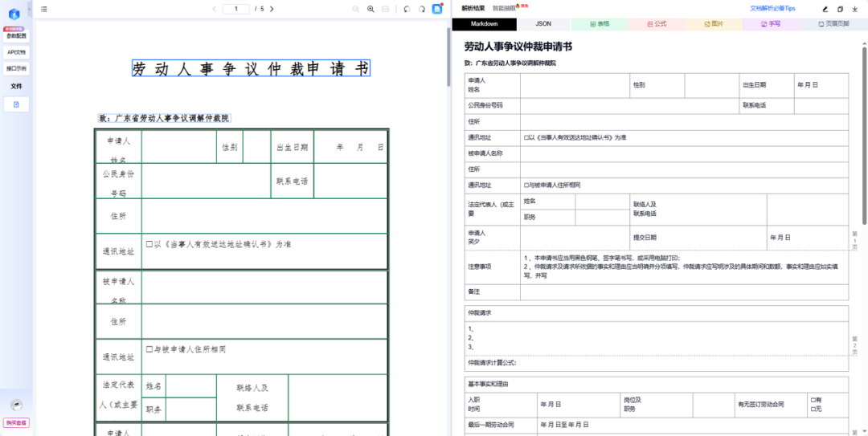Screen dimensions: 868x436
Task: Zoom out of the document preview
Action: [x=356, y=9]
